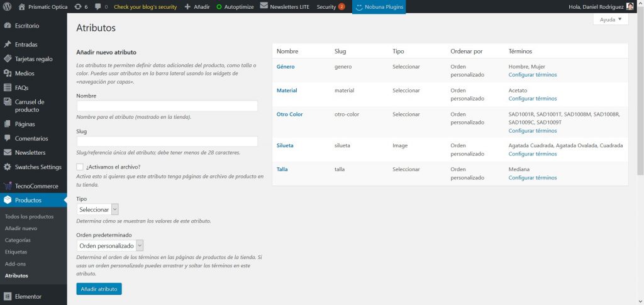This screenshot has width=644, height=305.
Task: Expand the Orden predeterminado dropdown
Action: (x=110, y=246)
